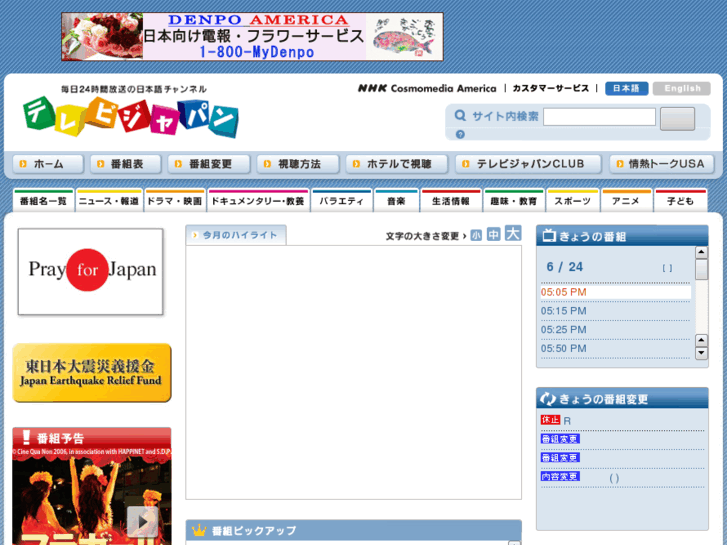Click the magnifier icon beside サイト内検索
The width and height of the screenshot is (727, 545).
click(x=460, y=115)
